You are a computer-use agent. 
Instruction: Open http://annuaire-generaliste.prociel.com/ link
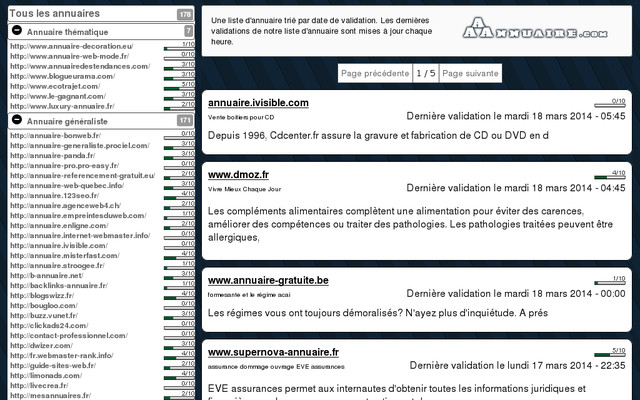(80, 146)
